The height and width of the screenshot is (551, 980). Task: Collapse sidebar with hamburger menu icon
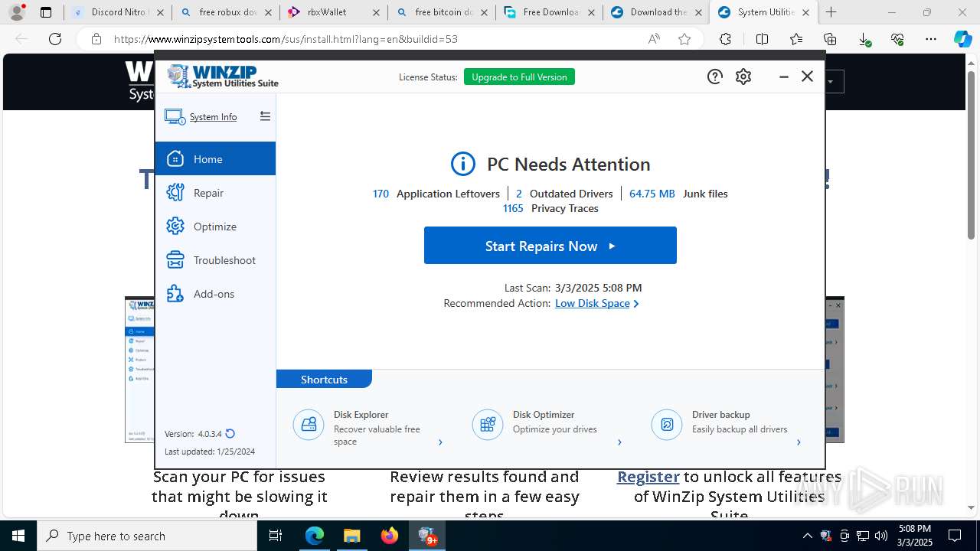(x=265, y=116)
